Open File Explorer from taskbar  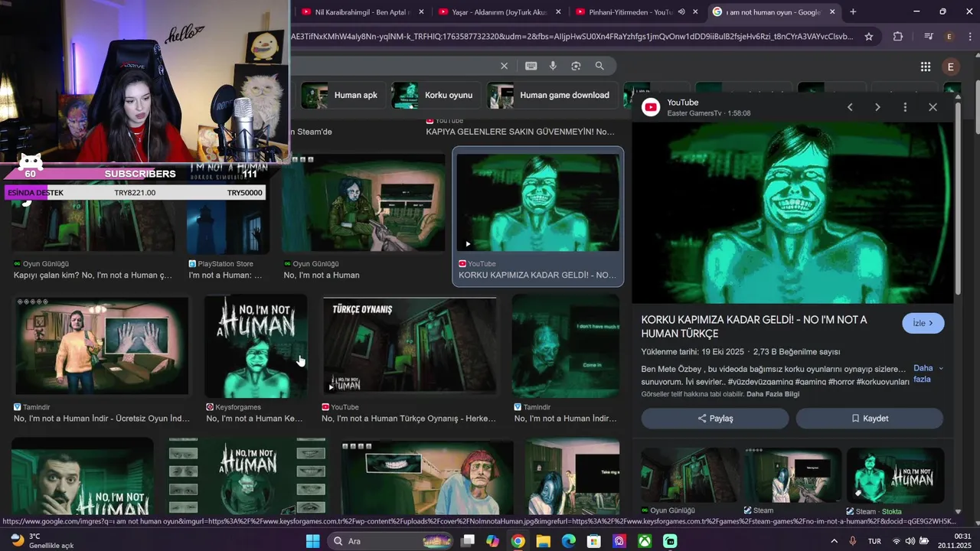[543, 541]
